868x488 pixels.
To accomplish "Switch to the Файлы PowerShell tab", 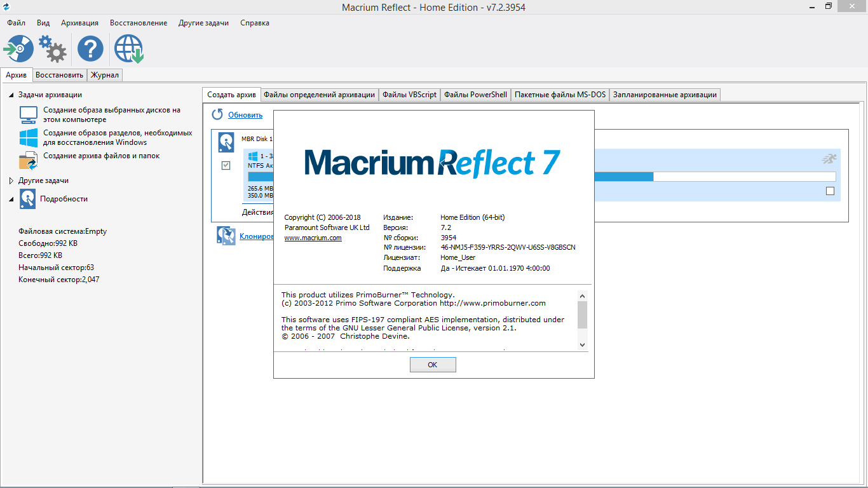I will 475,95.
